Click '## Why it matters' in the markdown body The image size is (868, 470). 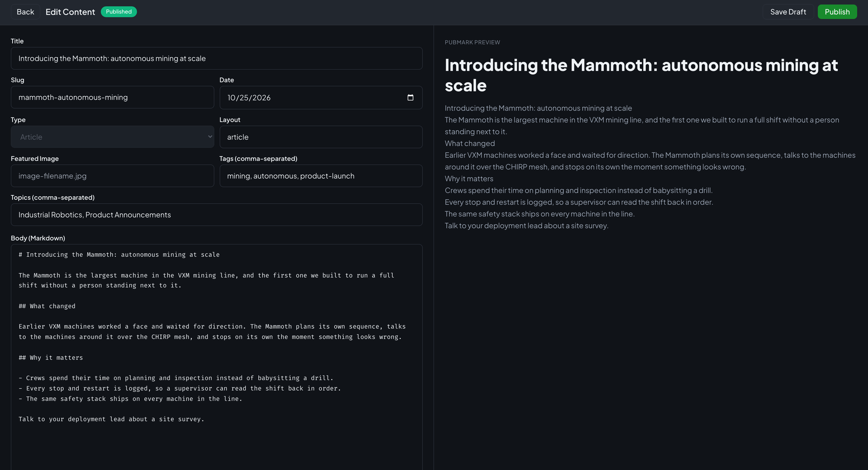tap(51, 357)
